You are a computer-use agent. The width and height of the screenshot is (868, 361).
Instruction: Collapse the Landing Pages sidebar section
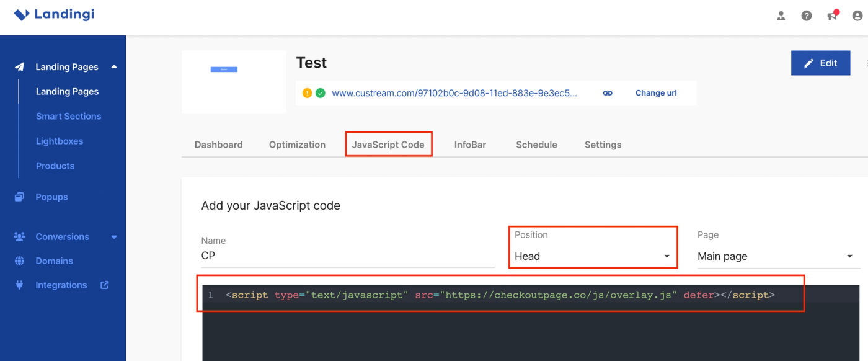[x=114, y=66]
